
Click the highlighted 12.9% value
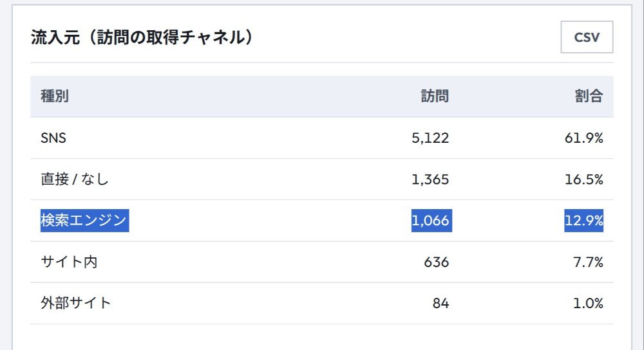(583, 220)
